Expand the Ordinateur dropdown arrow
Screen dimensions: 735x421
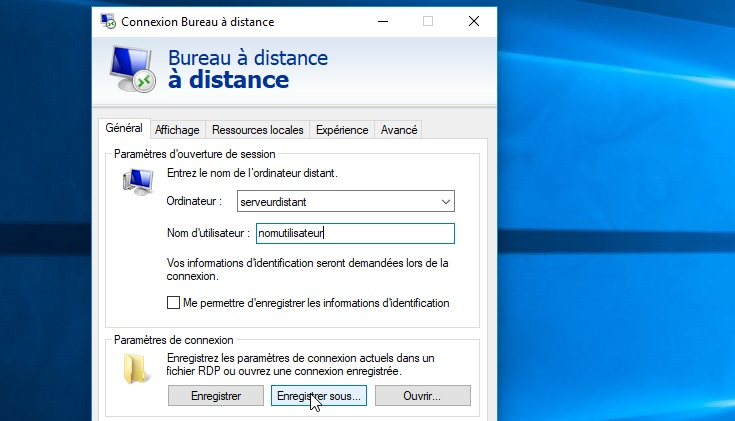click(445, 202)
